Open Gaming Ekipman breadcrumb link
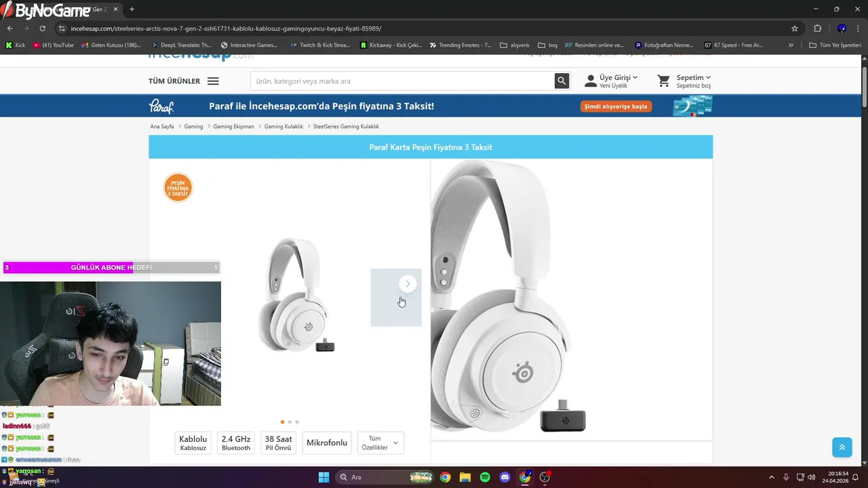 pyautogui.click(x=233, y=127)
